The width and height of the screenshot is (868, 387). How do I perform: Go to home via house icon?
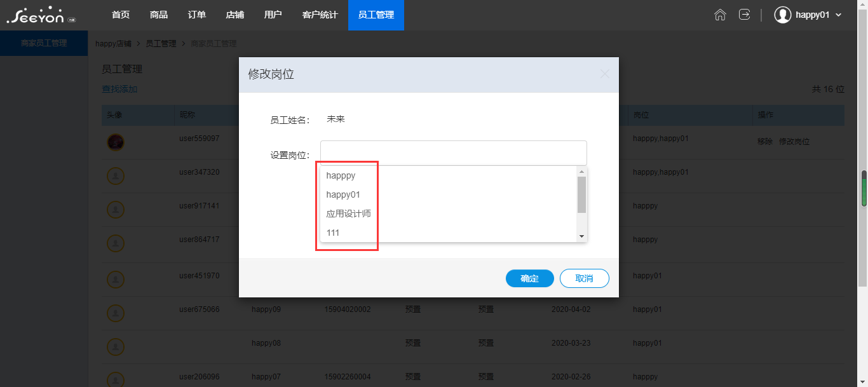(x=720, y=15)
